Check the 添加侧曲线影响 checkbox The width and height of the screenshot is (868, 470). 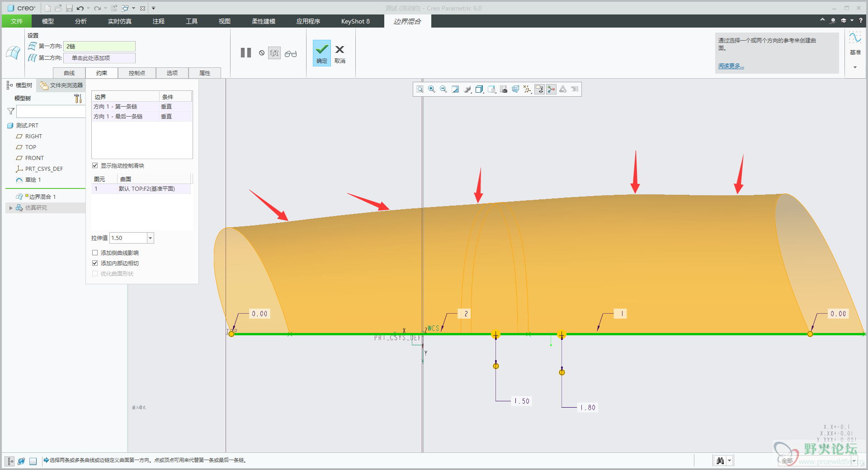point(95,253)
